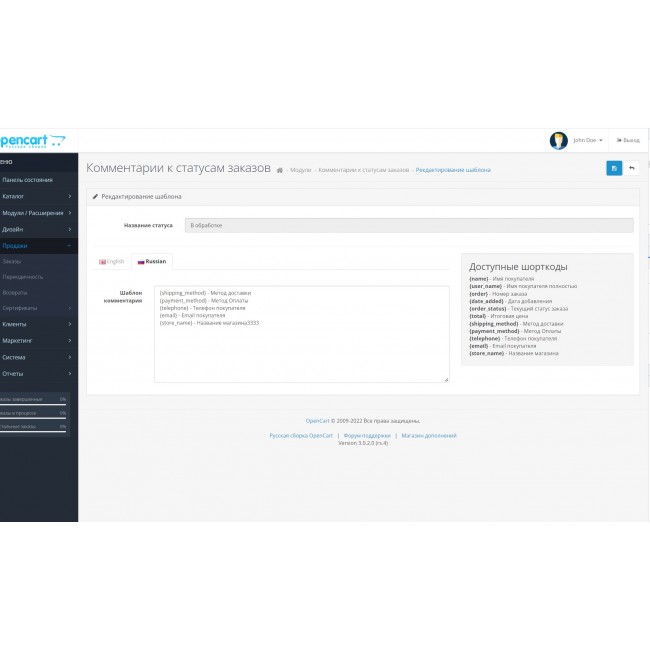
Task: Expand the Модули / Расширения menu
Action: (x=36, y=212)
